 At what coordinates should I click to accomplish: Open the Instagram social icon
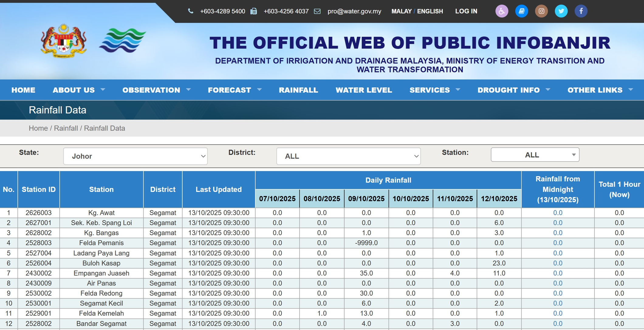tap(541, 11)
